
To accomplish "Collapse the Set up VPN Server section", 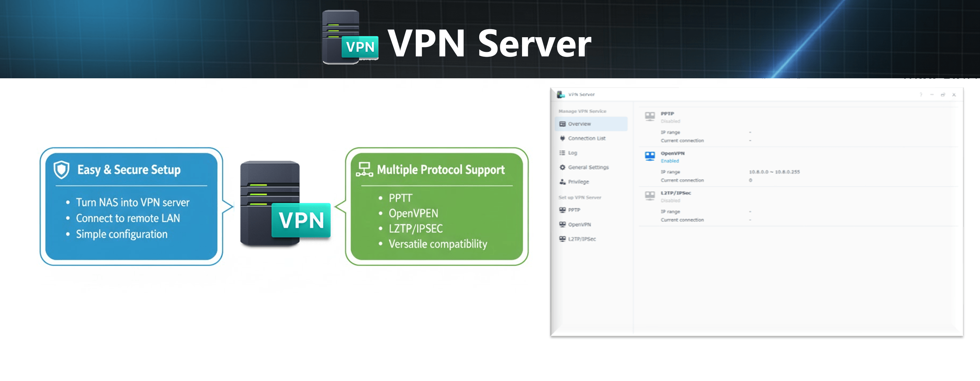I will point(580,198).
